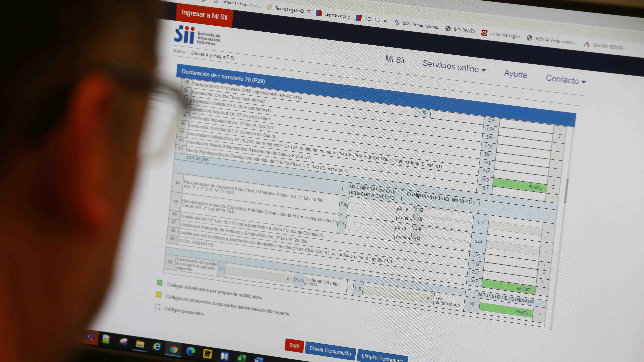
Task: Click the grey field for code 544
Action: click(513, 248)
